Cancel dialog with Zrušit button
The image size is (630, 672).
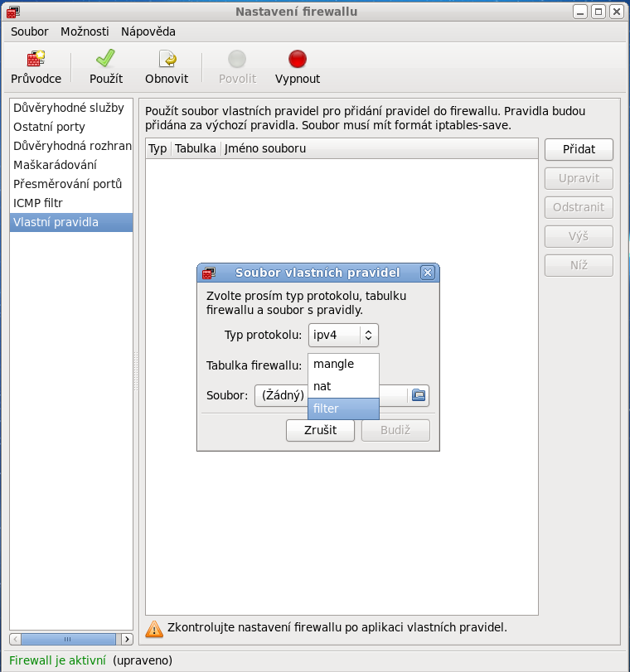click(x=320, y=430)
